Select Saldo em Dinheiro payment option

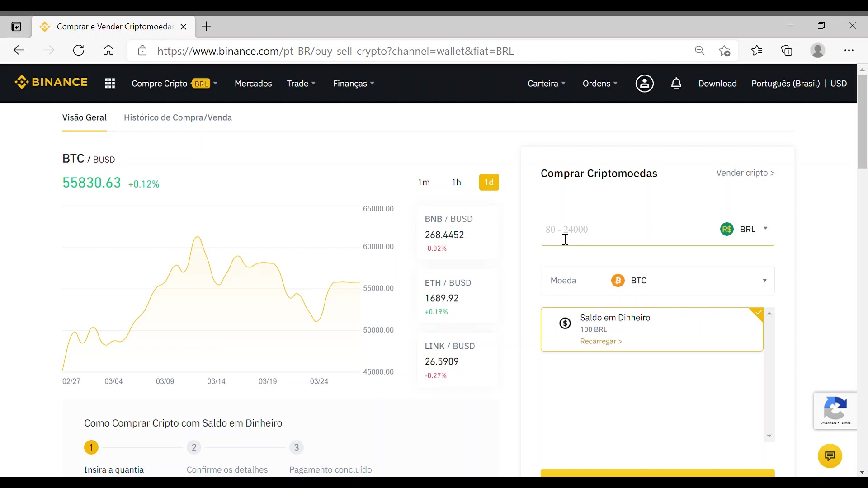[652, 329]
